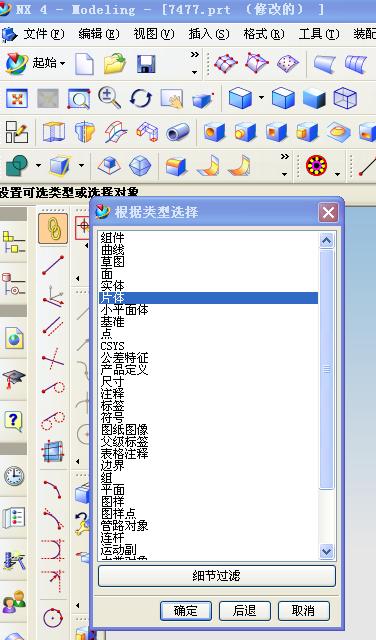Select 实体 in the type list
The height and width of the screenshot is (640, 376).
(208, 286)
